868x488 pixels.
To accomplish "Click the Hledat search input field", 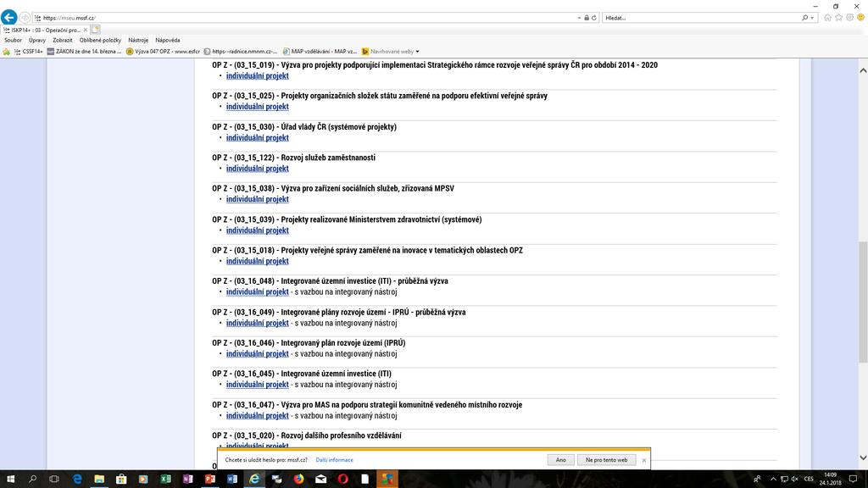I will (702, 18).
